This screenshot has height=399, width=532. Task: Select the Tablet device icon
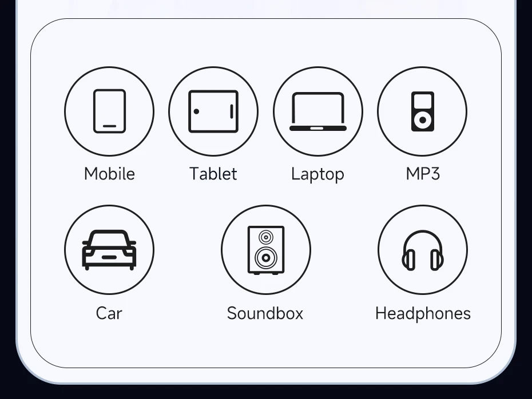[x=213, y=111]
